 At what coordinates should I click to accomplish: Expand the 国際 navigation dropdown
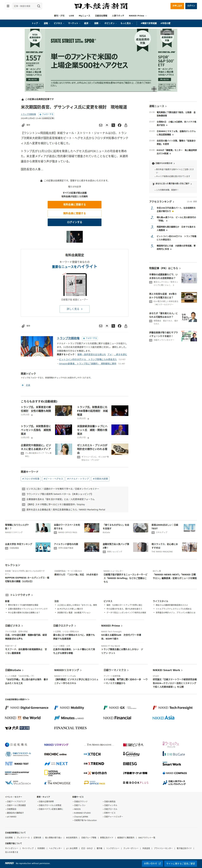click(x=98, y=23)
